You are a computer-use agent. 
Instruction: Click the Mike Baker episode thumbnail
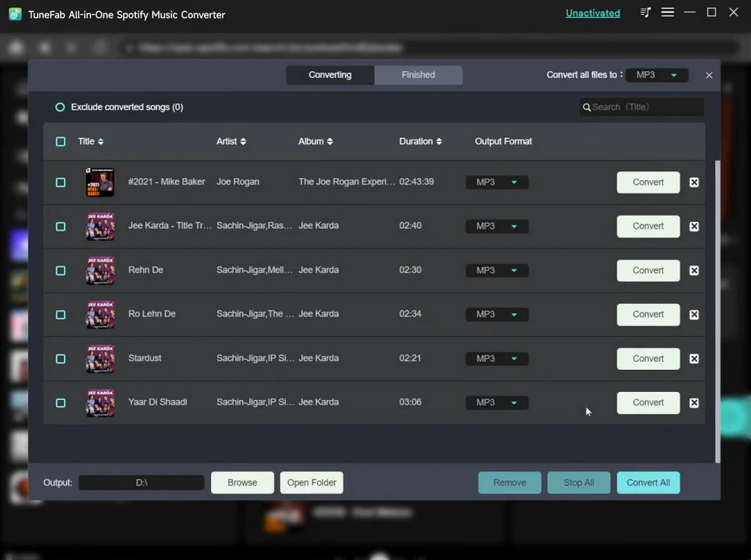(x=100, y=182)
